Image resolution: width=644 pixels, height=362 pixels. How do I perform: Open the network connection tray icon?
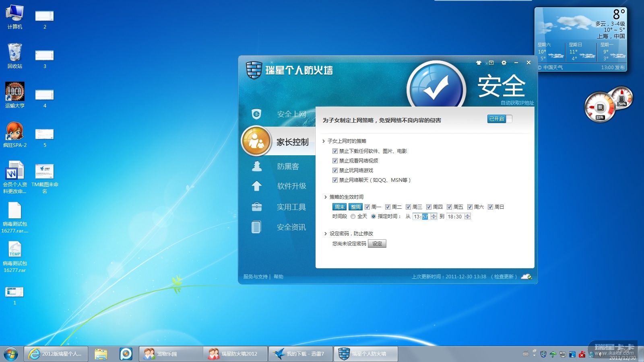tap(563, 354)
